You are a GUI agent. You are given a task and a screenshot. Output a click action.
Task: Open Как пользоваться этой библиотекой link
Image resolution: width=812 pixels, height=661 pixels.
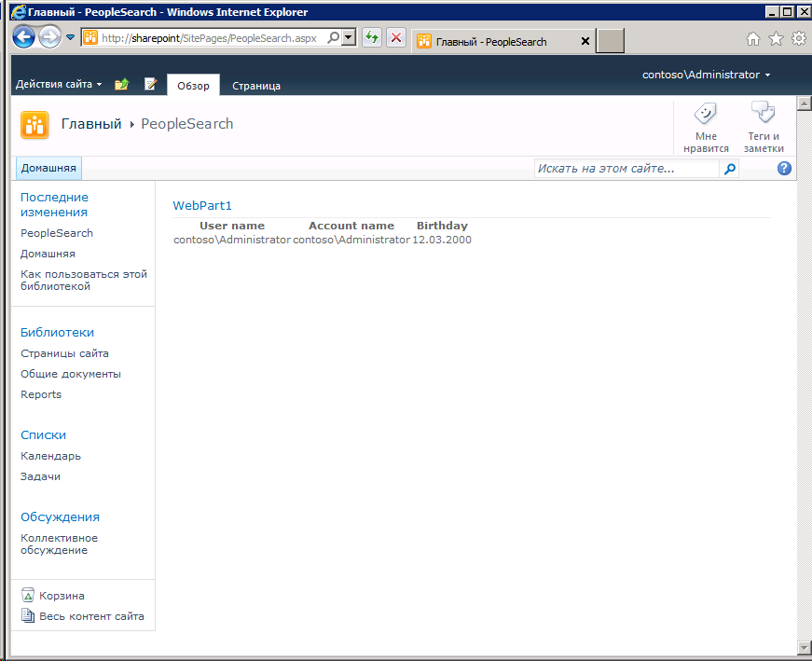coord(84,281)
